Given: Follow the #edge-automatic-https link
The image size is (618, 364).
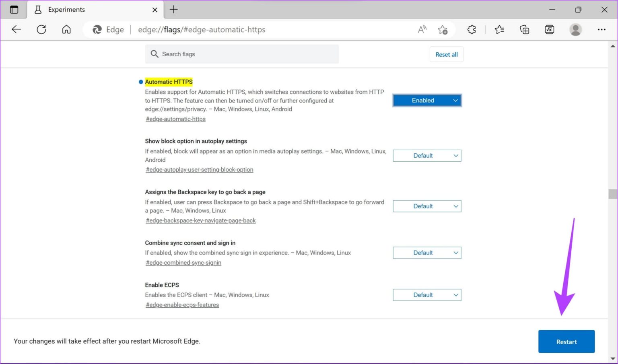Looking at the screenshot, I should (x=175, y=119).
